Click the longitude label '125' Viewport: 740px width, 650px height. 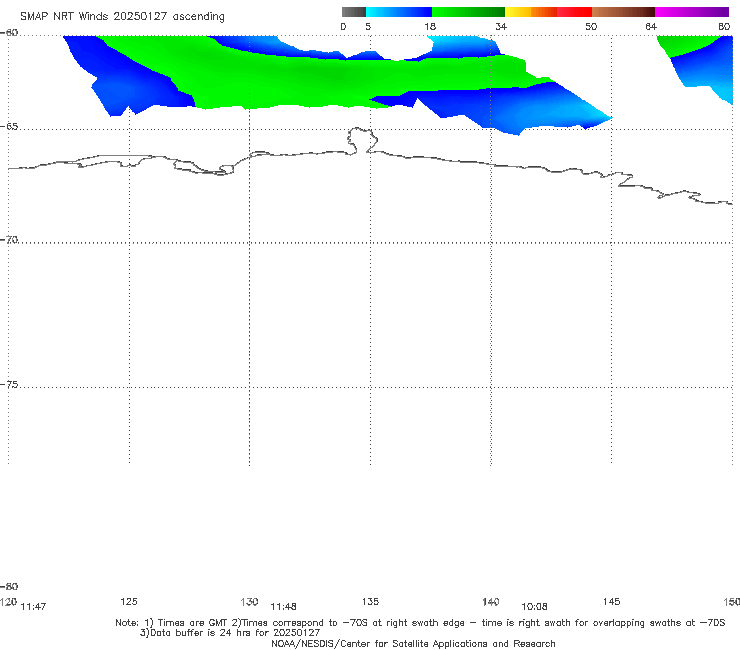(x=129, y=601)
